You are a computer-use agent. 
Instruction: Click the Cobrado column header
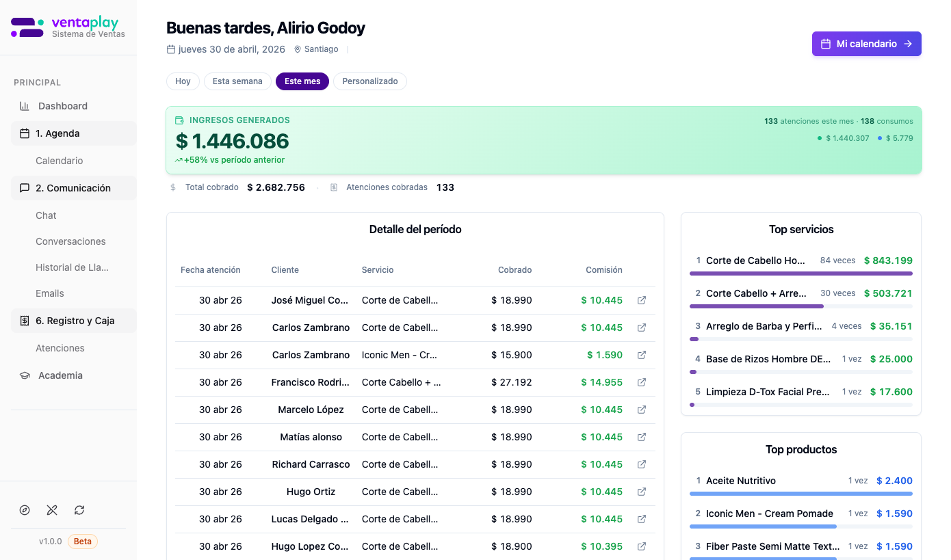point(515,270)
